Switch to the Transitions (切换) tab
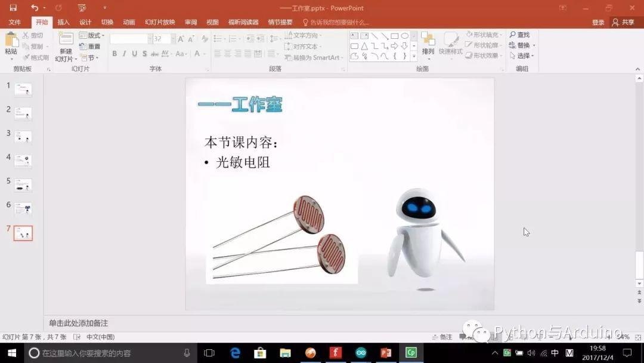Screen dimensions: 644x363 pyautogui.click(x=107, y=22)
